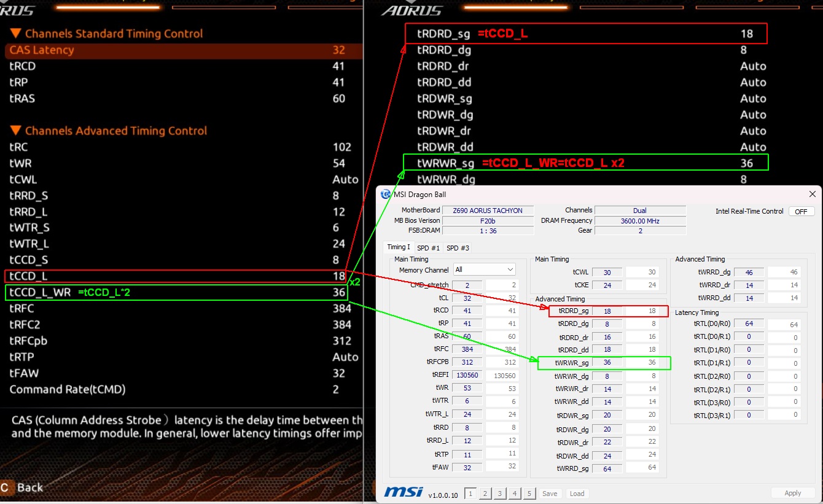
Task: Click the FSB:DRAM value 1 : 36
Action: pyautogui.click(x=488, y=230)
